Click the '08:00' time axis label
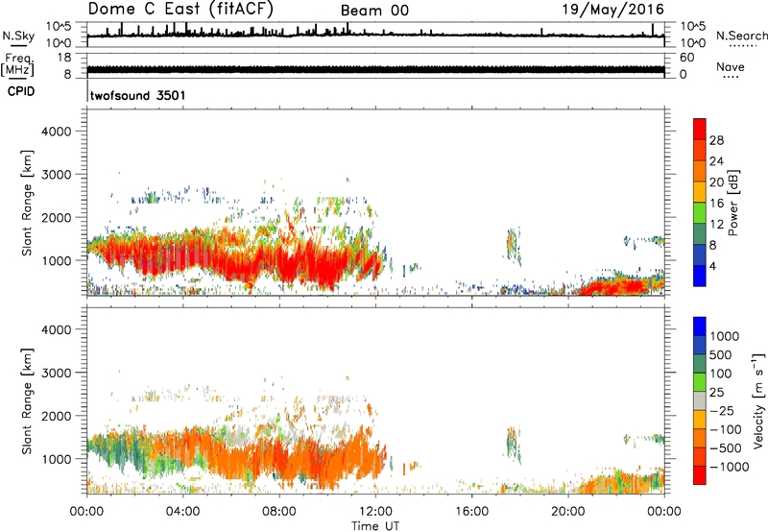768x532 pixels. point(278,512)
